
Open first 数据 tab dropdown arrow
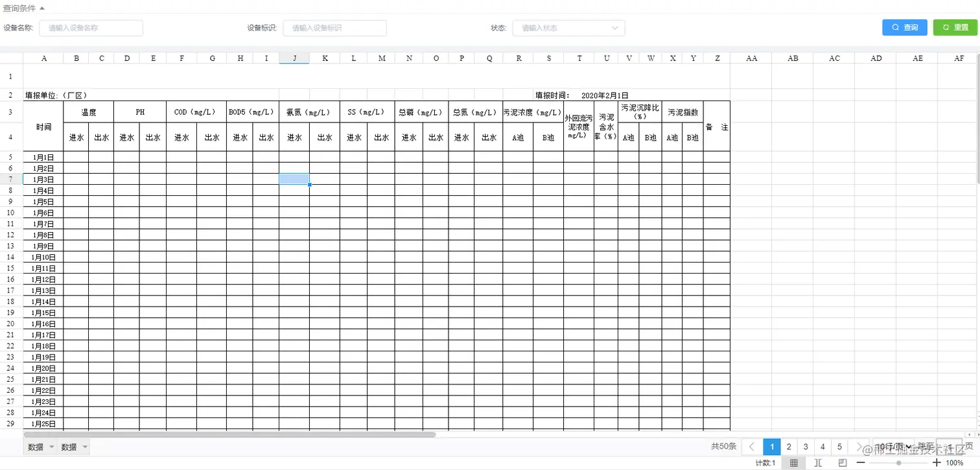click(51, 447)
